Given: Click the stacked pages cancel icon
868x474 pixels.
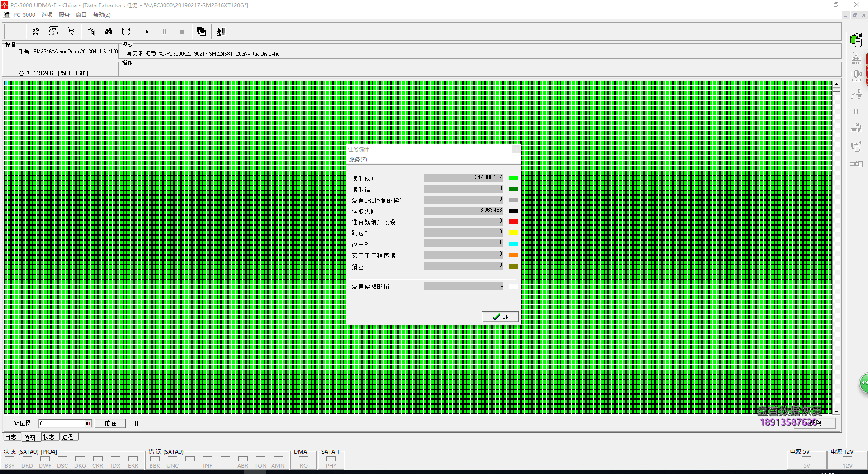Looking at the screenshot, I should click(x=856, y=146).
